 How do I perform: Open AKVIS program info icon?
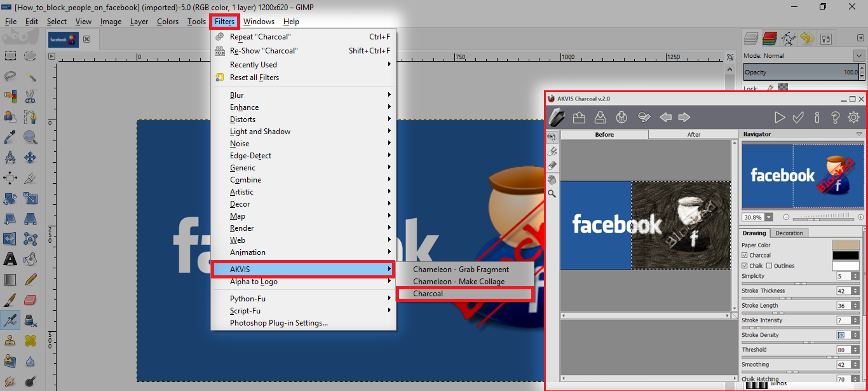(x=817, y=117)
